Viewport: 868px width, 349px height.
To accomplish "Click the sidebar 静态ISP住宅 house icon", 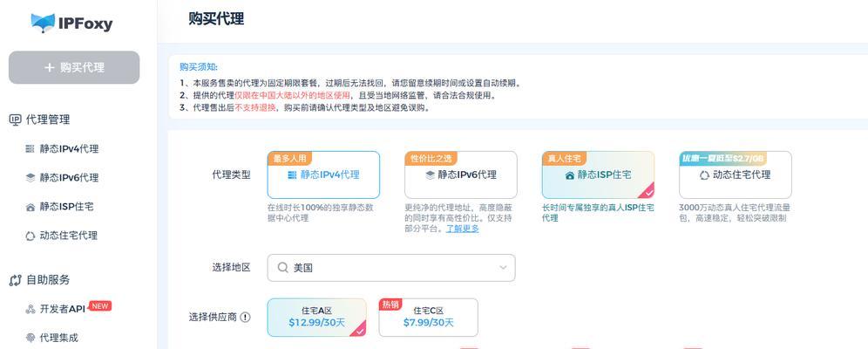I will point(30,207).
